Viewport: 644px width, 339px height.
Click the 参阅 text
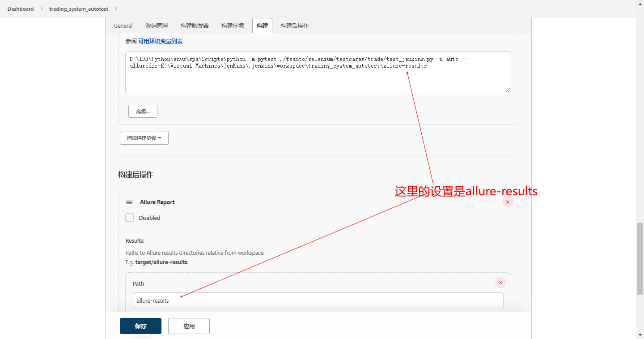tap(131, 41)
